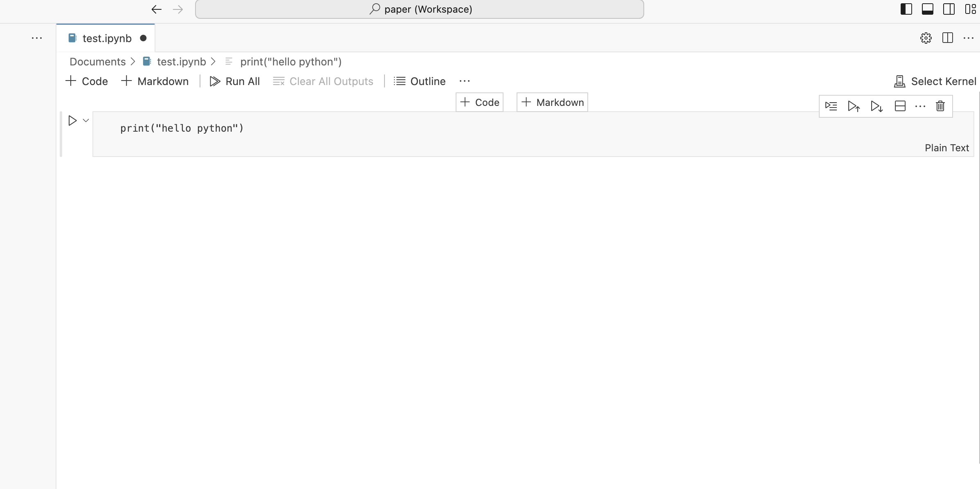Image resolution: width=980 pixels, height=489 pixels.
Task: Click Select Kernel button
Action: (x=935, y=81)
